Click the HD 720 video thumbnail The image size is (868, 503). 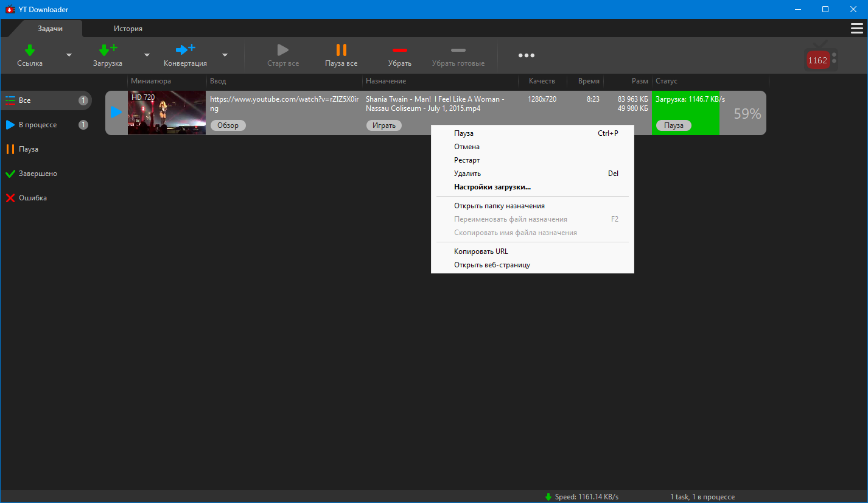[167, 113]
